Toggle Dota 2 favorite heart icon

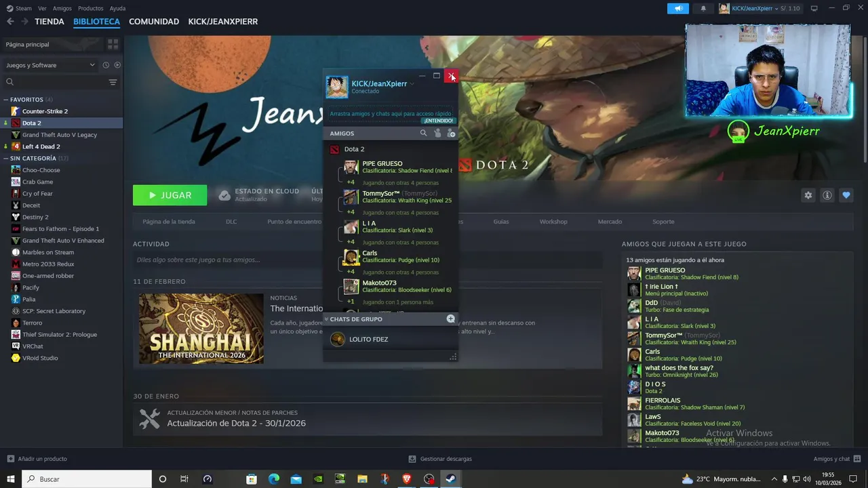(846, 195)
